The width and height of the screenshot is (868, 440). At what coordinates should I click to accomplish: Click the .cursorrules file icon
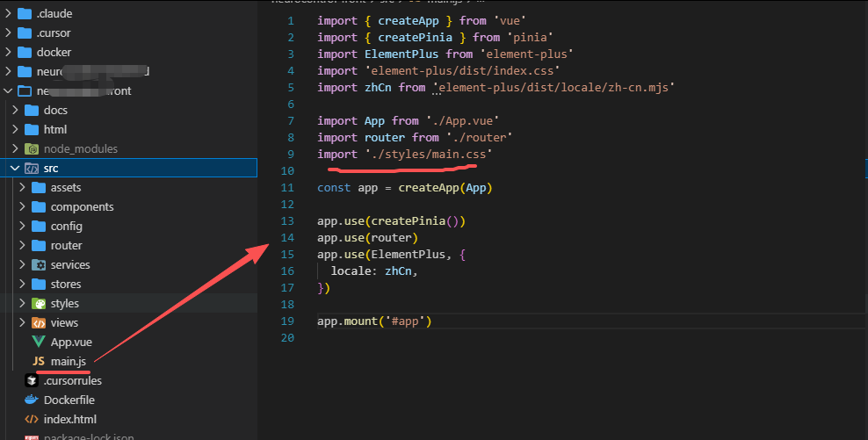pos(32,381)
